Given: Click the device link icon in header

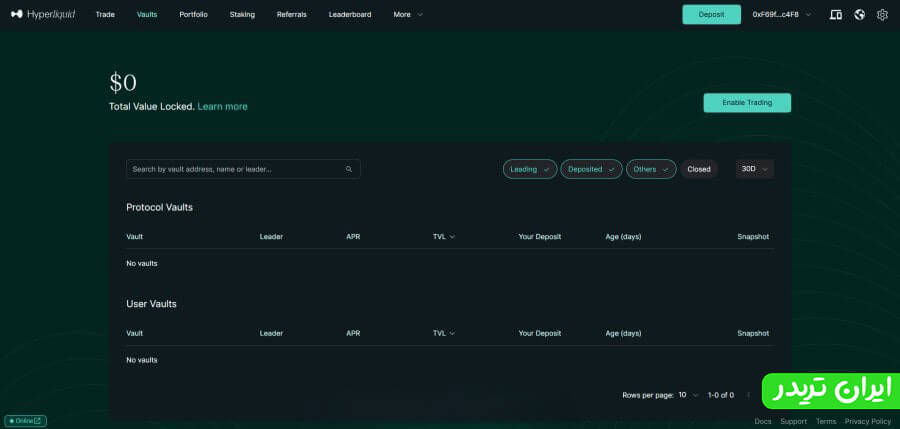Looking at the screenshot, I should pos(836,15).
